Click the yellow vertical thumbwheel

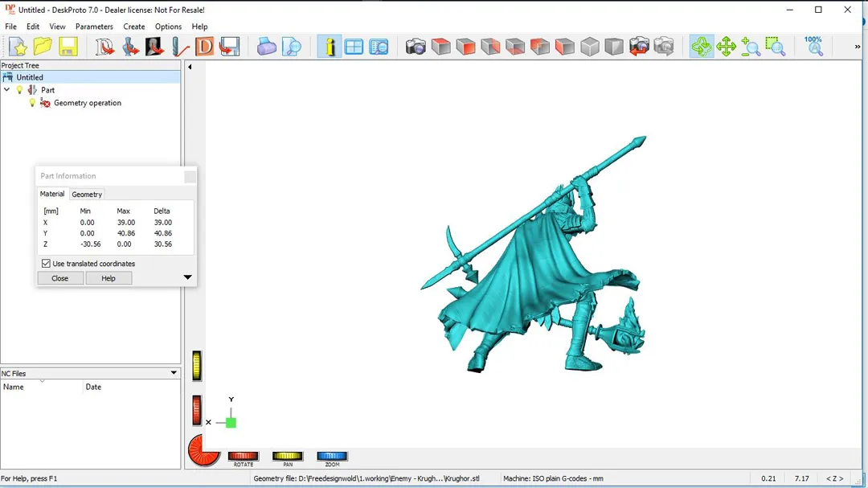point(197,366)
